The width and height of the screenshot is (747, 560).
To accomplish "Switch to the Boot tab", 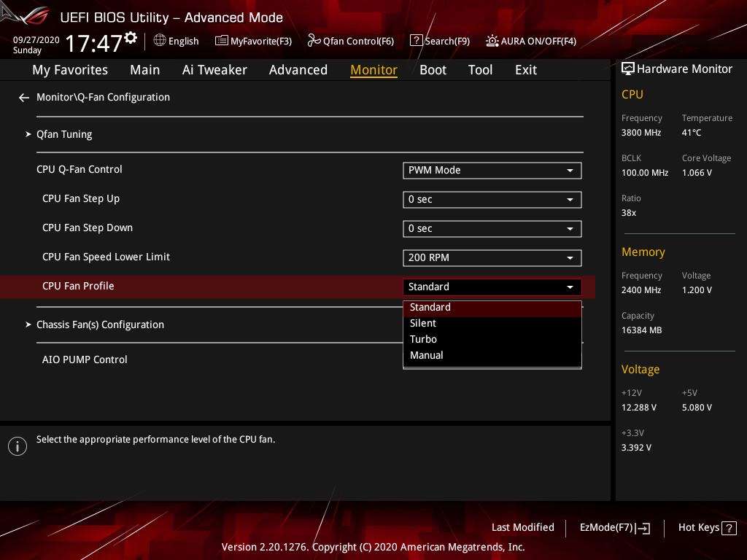I will click(433, 70).
